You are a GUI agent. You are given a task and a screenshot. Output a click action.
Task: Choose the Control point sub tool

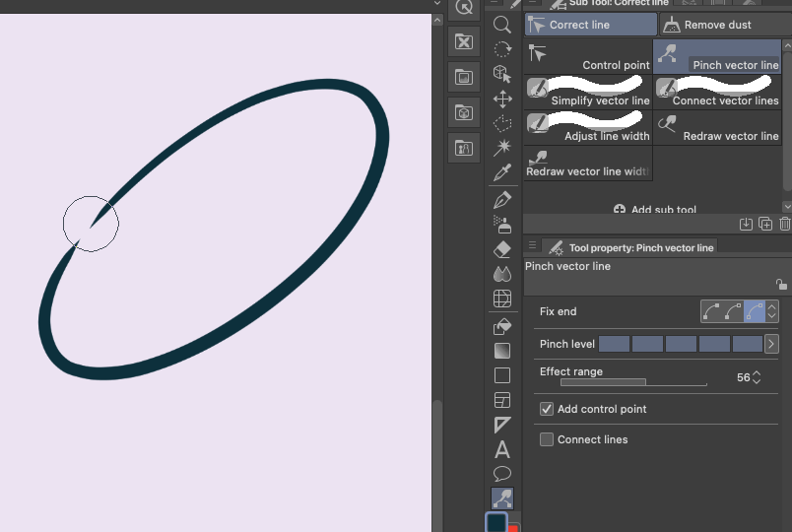(588, 56)
